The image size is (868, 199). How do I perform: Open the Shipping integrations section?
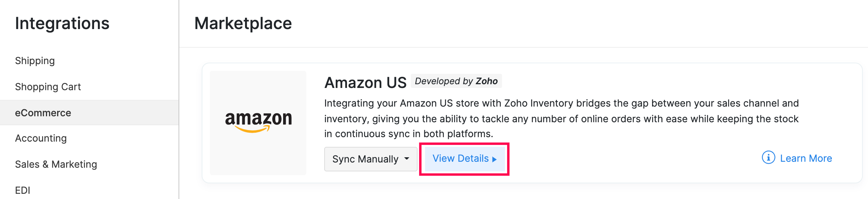[35, 61]
